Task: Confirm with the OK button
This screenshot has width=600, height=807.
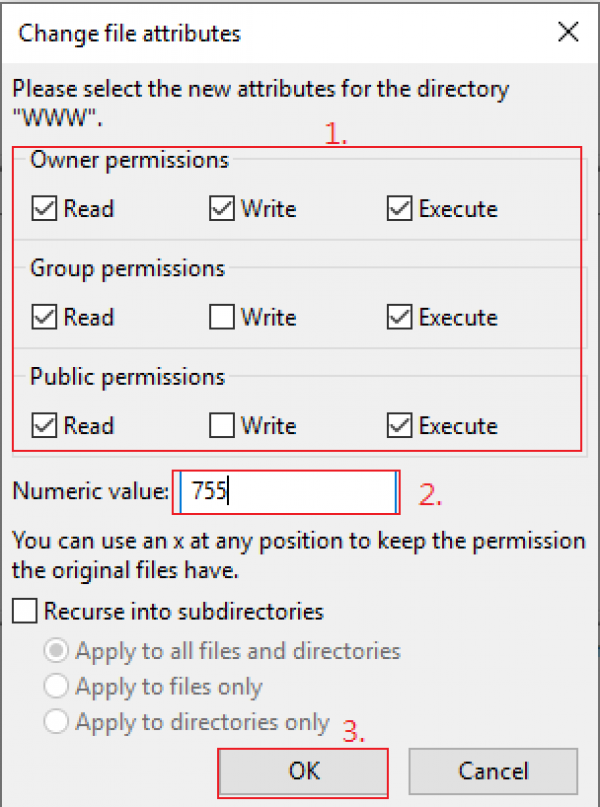Action: click(x=303, y=771)
